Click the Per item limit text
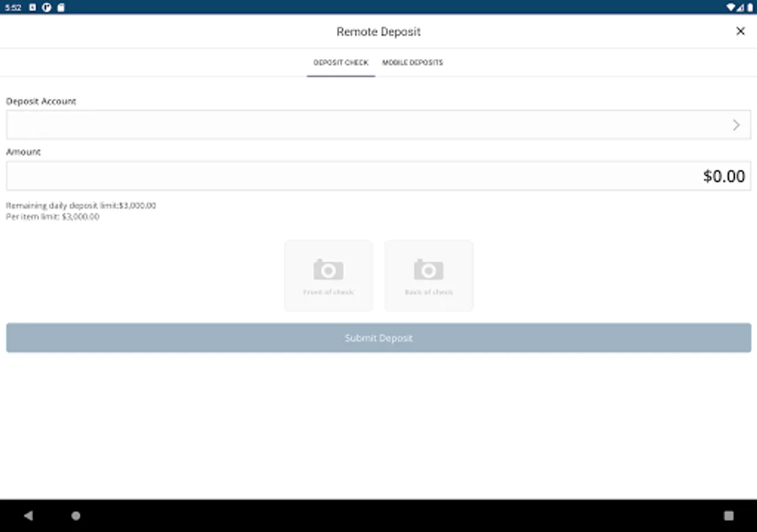757x532 pixels. [53, 217]
